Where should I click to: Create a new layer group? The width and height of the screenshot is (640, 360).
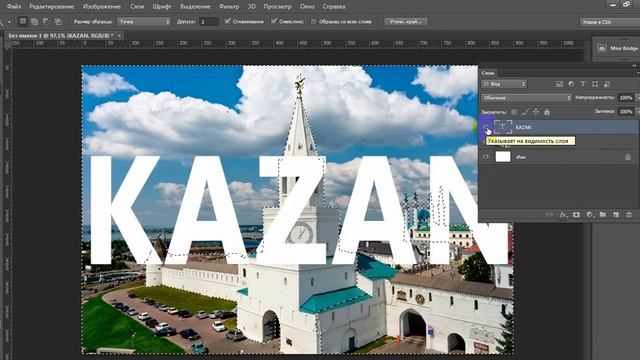[x=602, y=215]
